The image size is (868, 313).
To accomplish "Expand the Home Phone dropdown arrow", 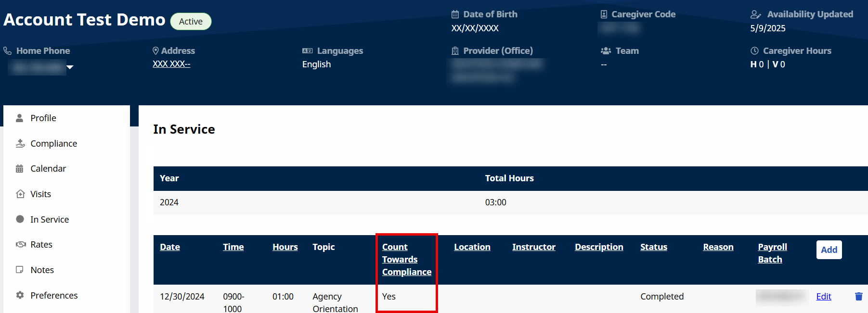I will 70,67.
